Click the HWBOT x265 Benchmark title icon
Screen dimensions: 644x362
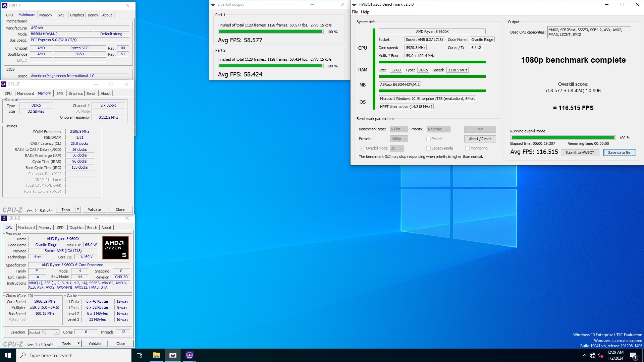pos(354,4)
